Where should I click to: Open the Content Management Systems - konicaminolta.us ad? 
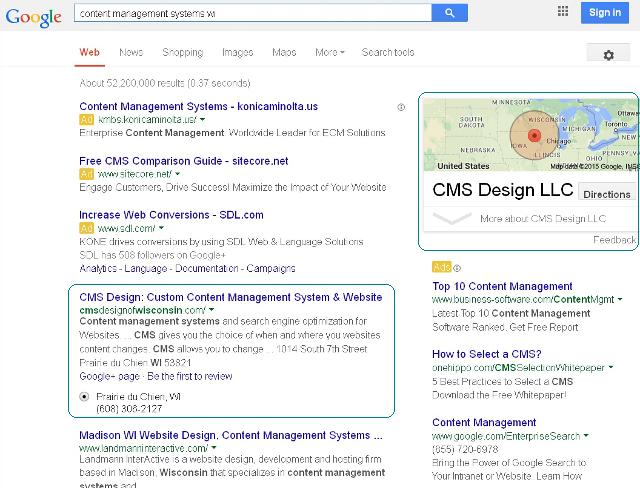point(198,106)
